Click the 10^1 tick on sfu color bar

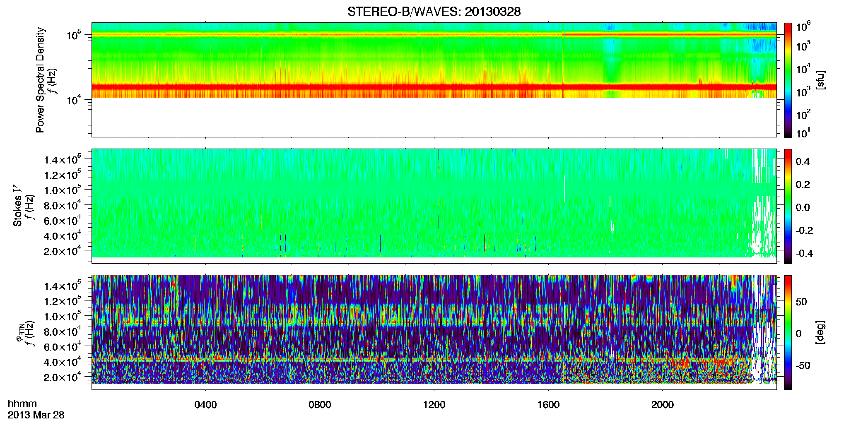point(803,133)
